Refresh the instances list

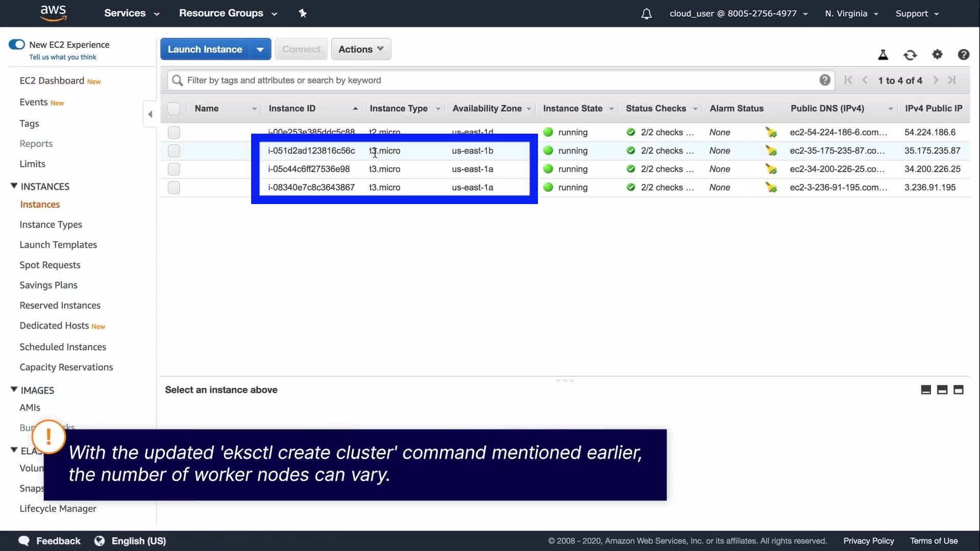910,55
